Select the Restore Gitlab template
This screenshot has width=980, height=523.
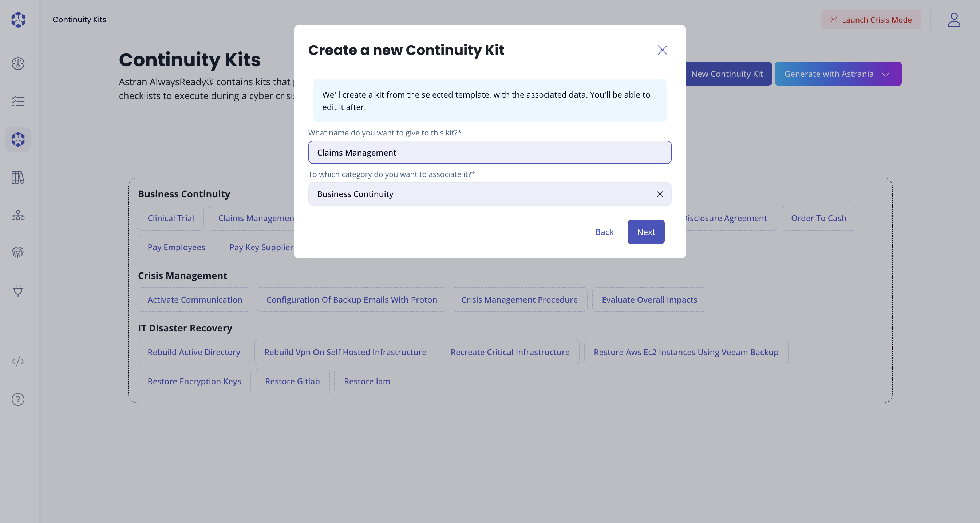tap(292, 381)
